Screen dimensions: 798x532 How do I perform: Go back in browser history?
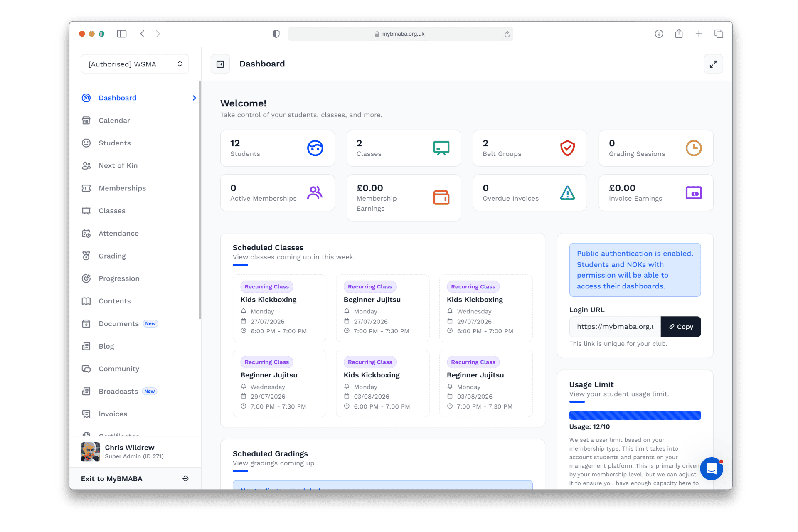pyautogui.click(x=142, y=34)
